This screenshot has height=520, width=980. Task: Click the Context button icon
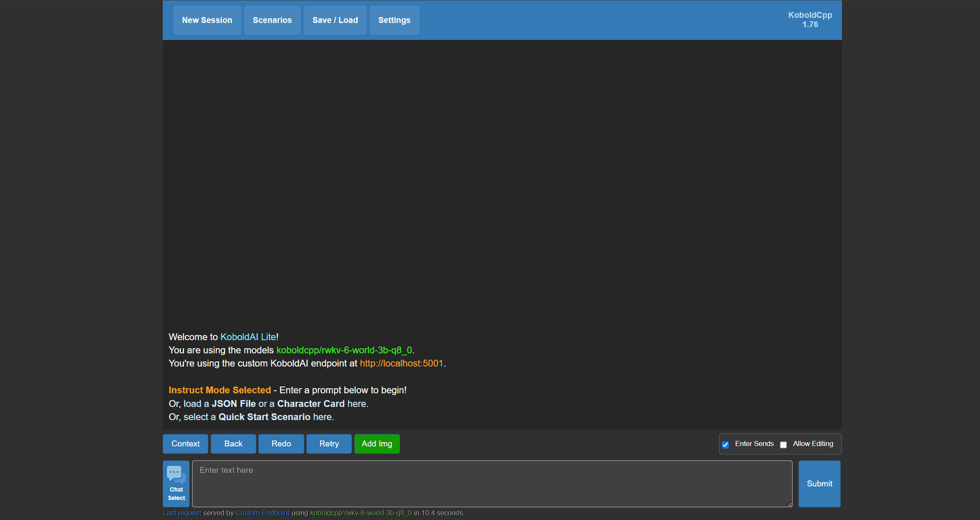[185, 444]
